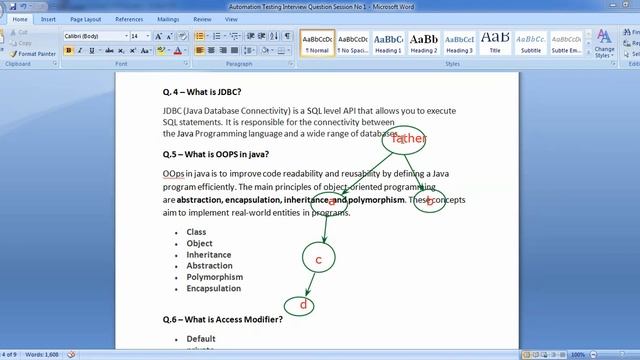This screenshot has height=360, width=640.
Task: Apply the Heading 3 style
Action: (x=460, y=43)
